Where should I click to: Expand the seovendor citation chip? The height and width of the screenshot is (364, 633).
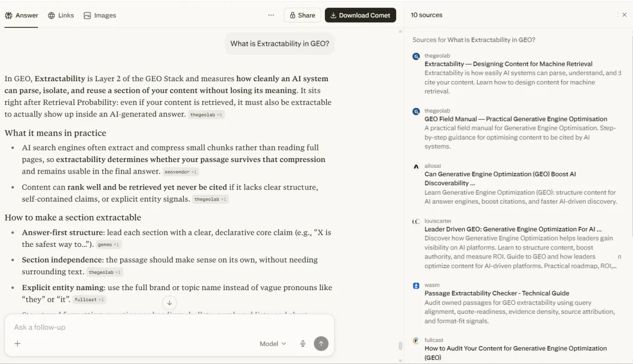(x=180, y=171)
